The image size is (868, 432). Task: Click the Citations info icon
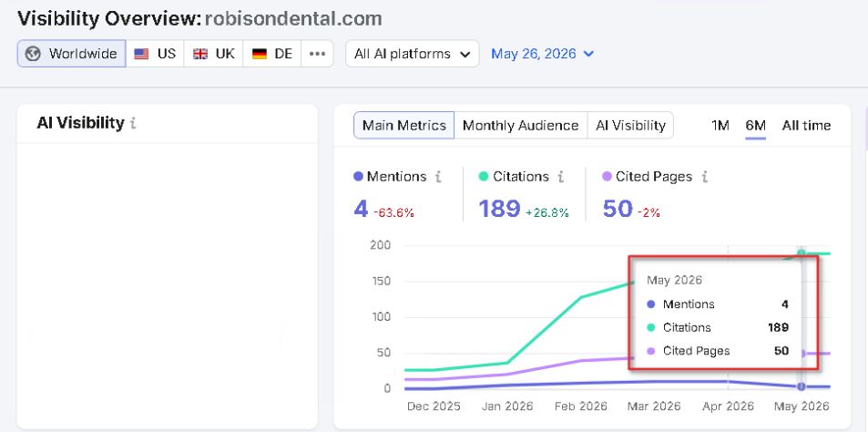pos(561,177)
